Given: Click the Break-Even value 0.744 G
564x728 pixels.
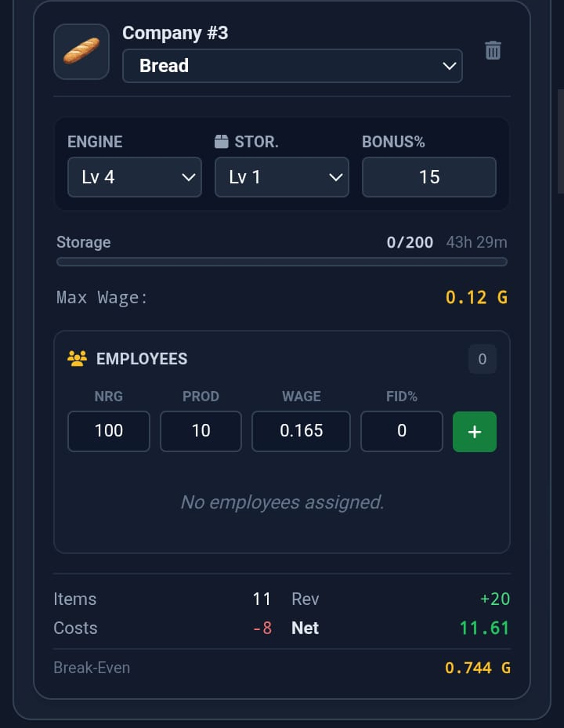Looking at the screenshot, I should tap(478, 668).
